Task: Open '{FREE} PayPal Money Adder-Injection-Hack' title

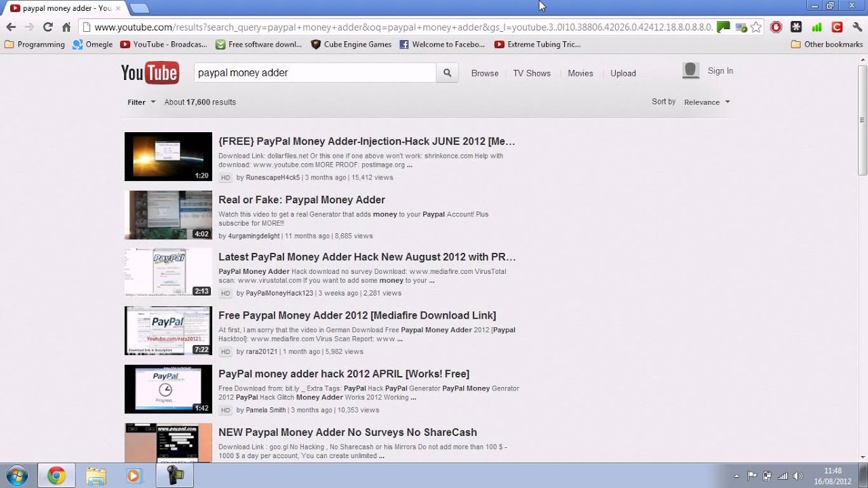Action: tap(367, 142)
